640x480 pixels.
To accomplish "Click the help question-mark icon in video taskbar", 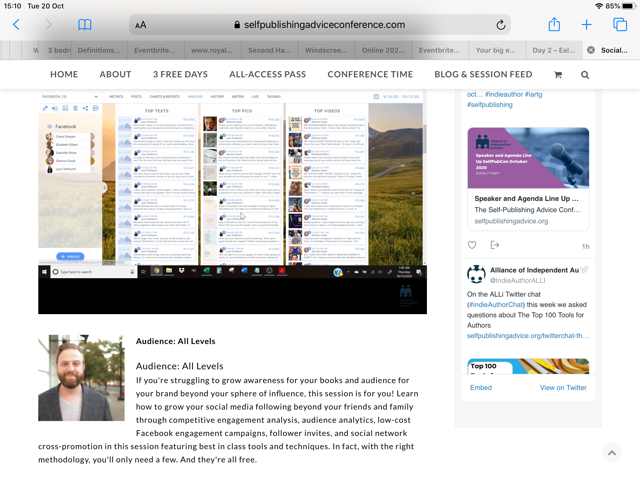I will (x=338, y=272).
